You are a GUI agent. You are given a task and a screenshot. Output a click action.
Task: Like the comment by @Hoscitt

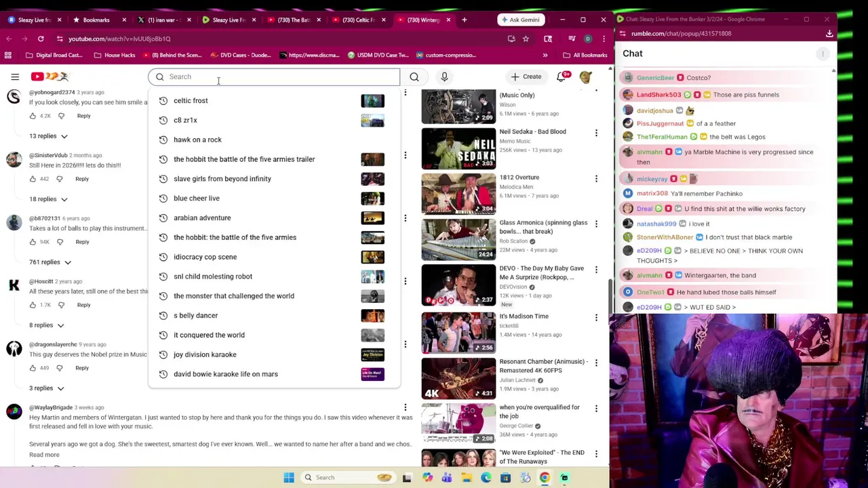(x=33, y=305)
